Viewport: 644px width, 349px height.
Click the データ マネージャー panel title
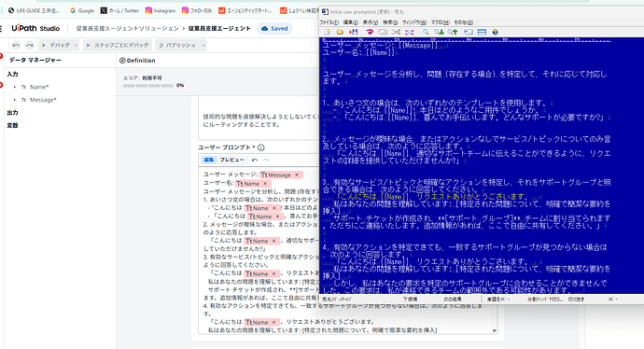pyautogui.click(x=35, y=60)
